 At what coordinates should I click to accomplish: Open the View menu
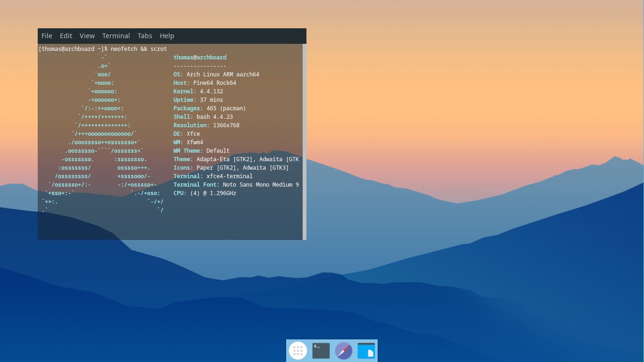coord(87,36)
